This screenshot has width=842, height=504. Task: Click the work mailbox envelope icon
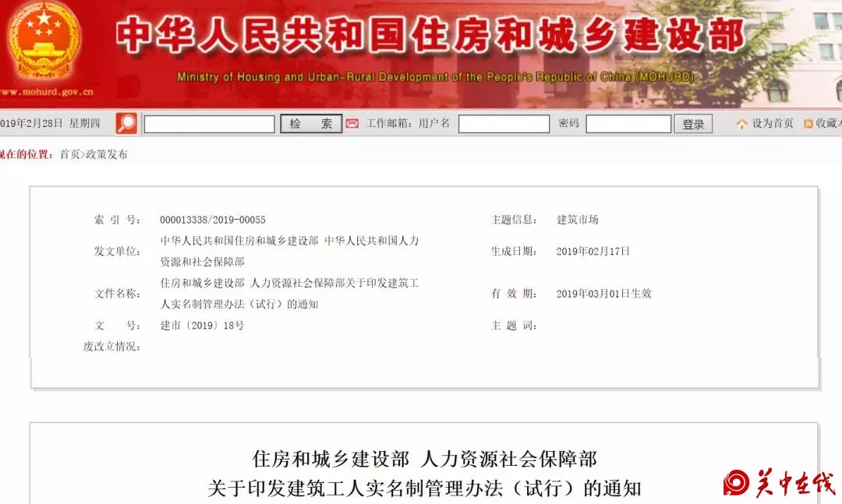point(352,124)
